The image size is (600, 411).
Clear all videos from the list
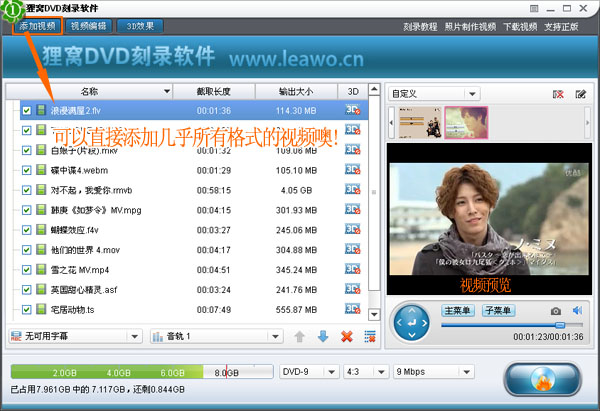coord(370,337)
